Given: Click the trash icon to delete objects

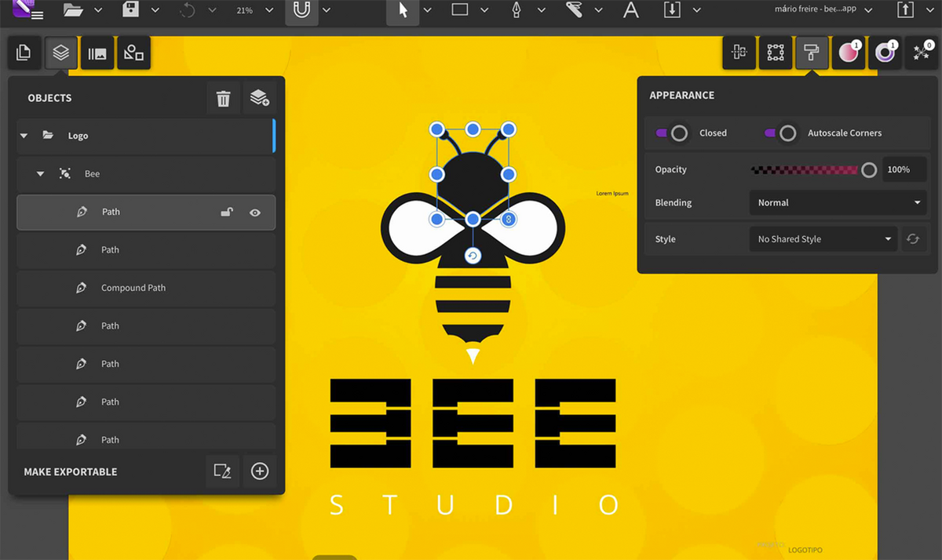Looking at the screenshot, I should tap(223, 98).
